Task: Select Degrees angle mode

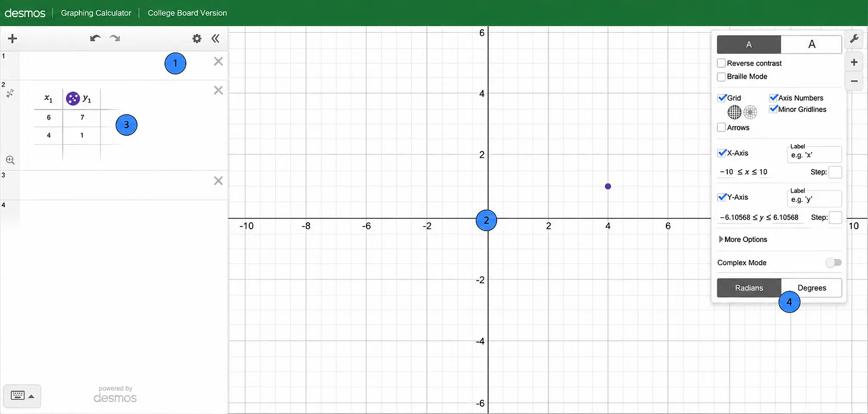Action: tap(811, 288)
